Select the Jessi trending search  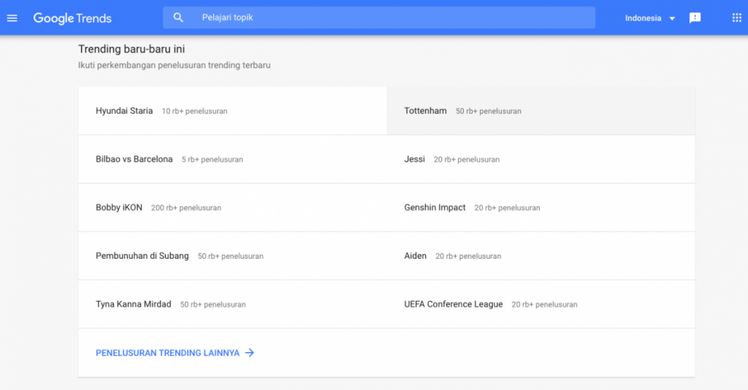[x=541, y=159]
